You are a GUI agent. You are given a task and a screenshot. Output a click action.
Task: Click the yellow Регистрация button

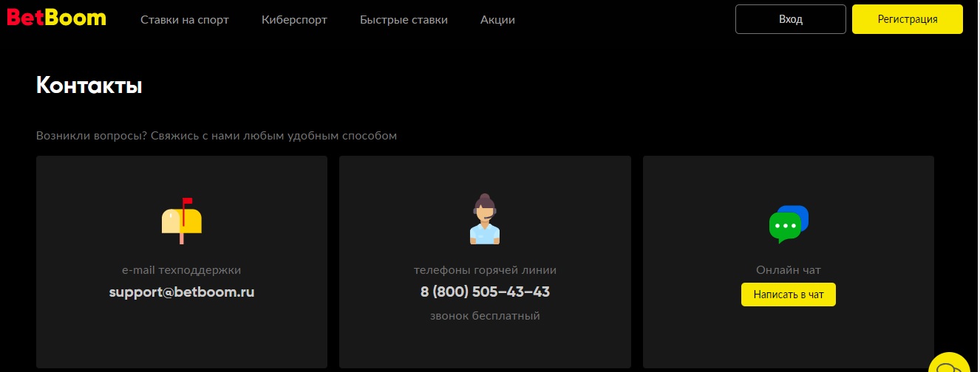pyautogui.click(x=908, y=19)
